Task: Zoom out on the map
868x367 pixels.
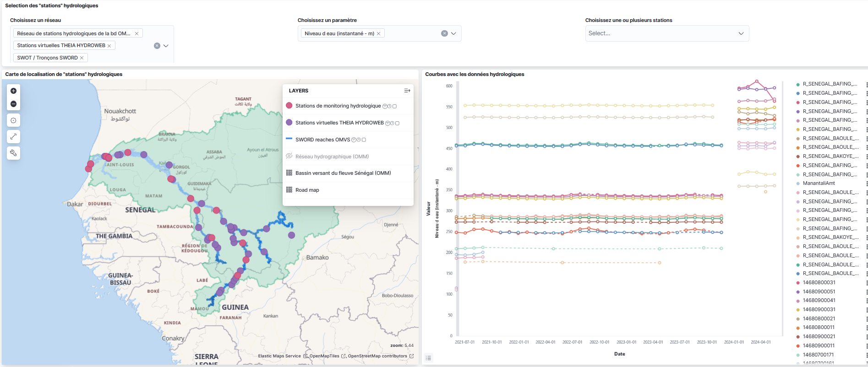Action: click(13, 104)
